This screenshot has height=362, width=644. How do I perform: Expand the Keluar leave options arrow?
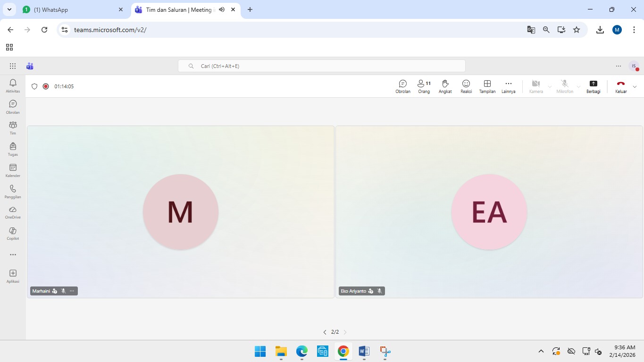coord(635,87)
